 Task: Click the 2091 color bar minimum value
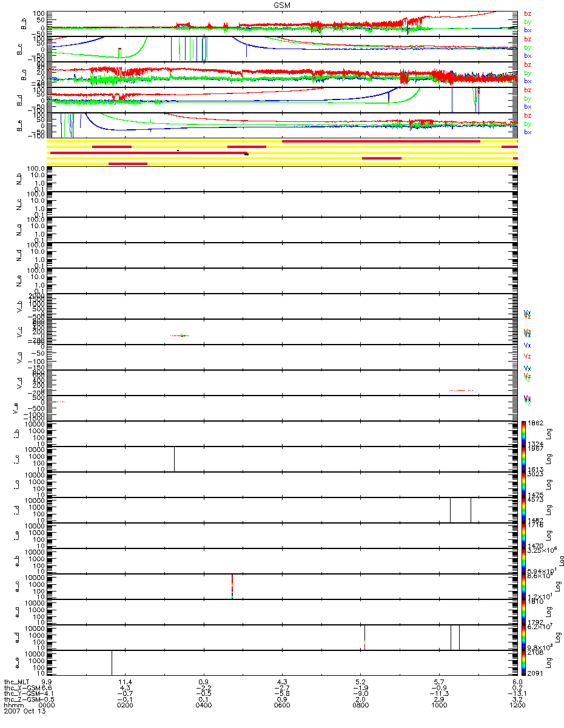534,673
